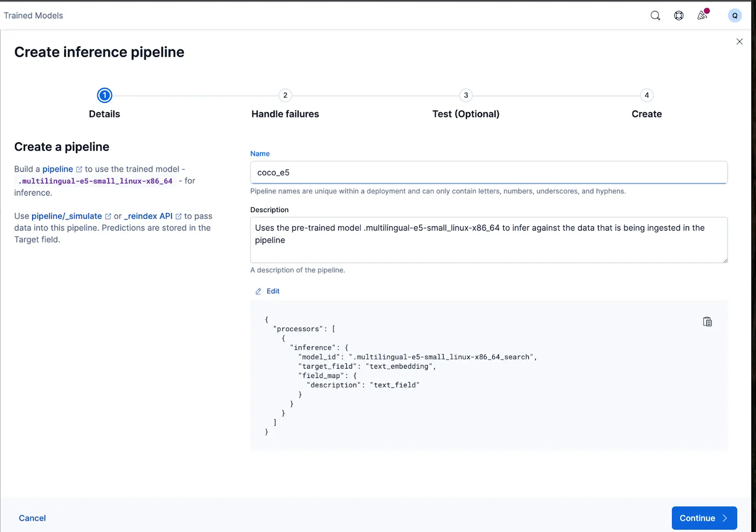Click the pencil Edit icon above the JSON
This screenshot has width=756, height=532.
[x=258, y=291]
